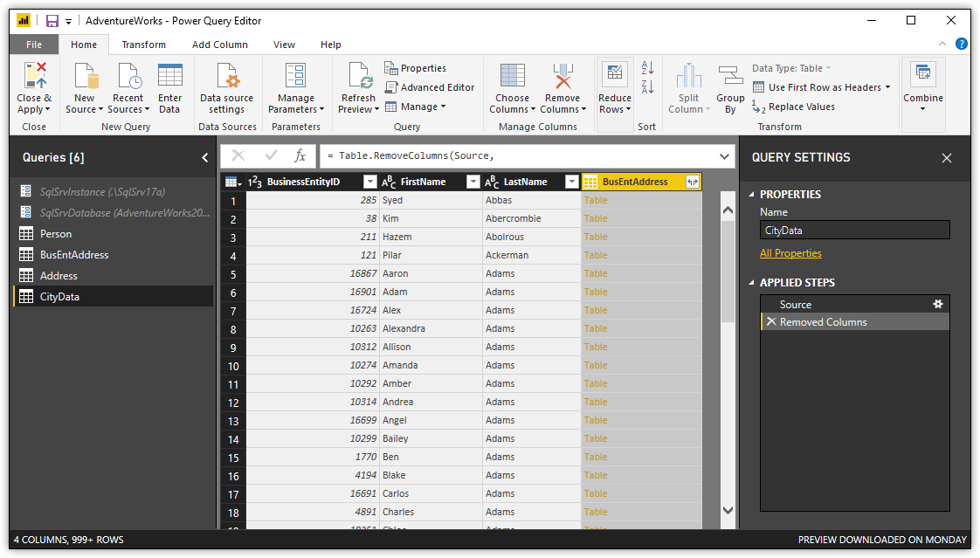980x558 pixels.
Task: Click the vertical scrollbar down arrow
Action: 728,511
